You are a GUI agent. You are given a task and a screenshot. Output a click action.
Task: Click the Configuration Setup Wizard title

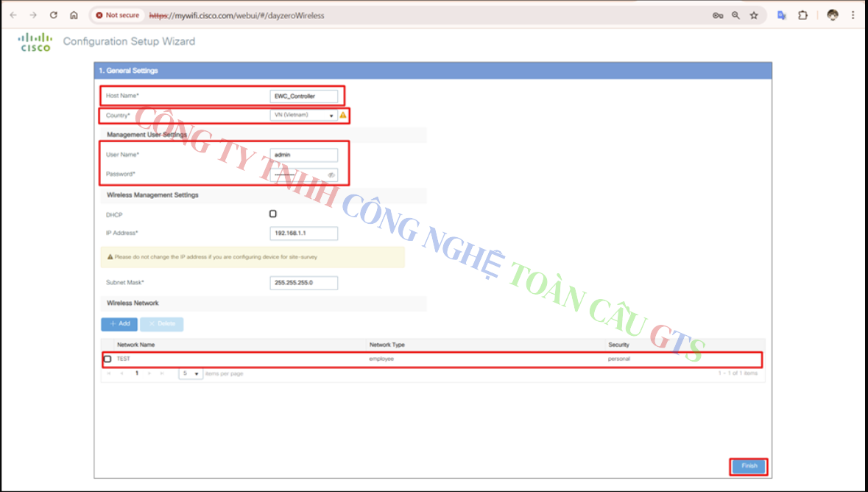[129, 41]
